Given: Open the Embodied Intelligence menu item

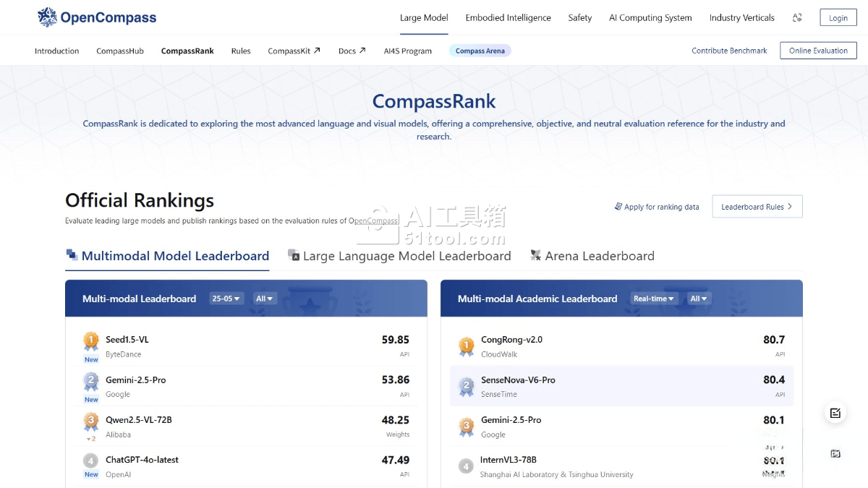Looking at the screenshot, I should (508, 18).
